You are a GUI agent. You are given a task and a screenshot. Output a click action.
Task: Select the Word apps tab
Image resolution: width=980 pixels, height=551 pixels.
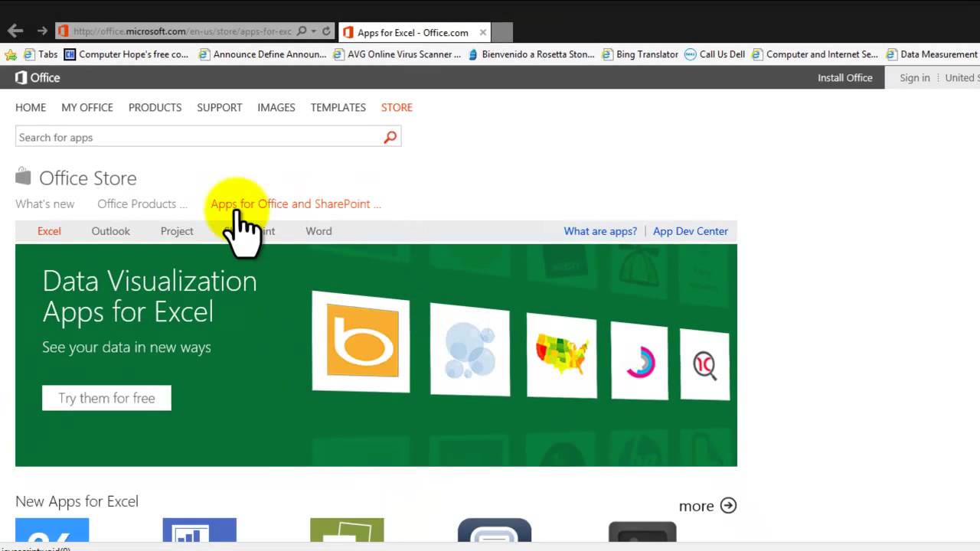(318, 231)
